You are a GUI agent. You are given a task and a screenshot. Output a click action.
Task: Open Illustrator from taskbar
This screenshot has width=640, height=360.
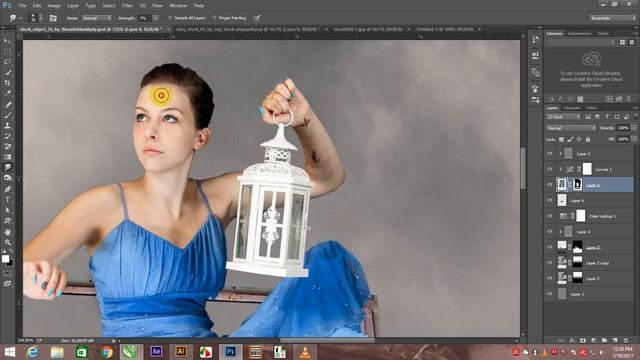click(x=181, y=352)
